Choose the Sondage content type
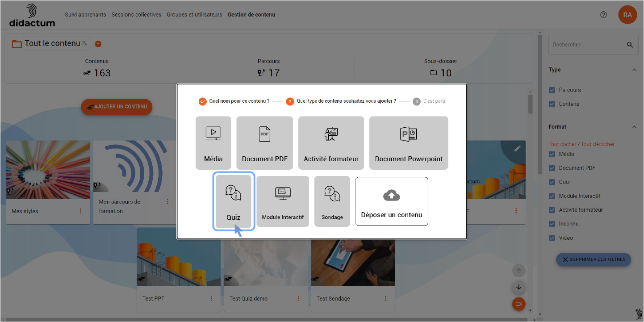Screen dimensions: 644x322 [332, 201]
